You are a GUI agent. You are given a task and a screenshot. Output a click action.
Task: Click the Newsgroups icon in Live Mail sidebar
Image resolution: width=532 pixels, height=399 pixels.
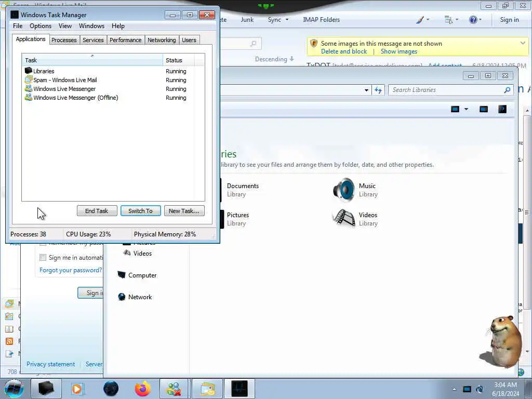click(9, 353)
